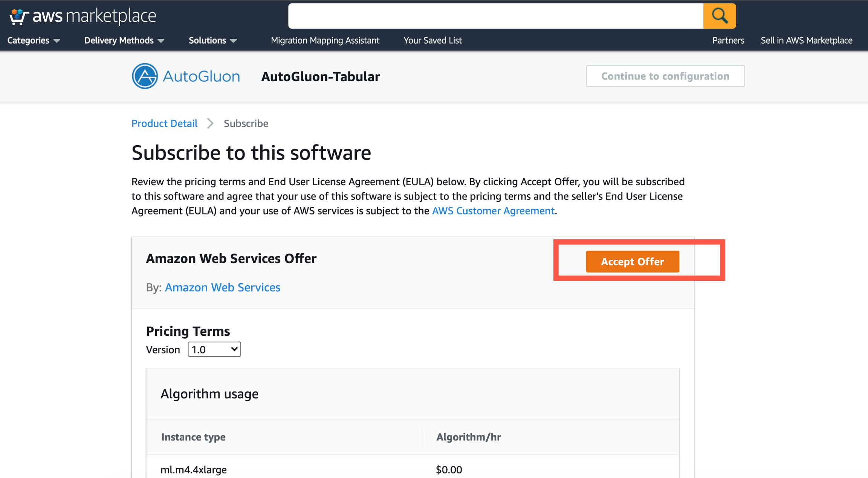Expand the Solutions menu
Image resolution: width=868 pixels, height=478 pixels.
(212, 41)
